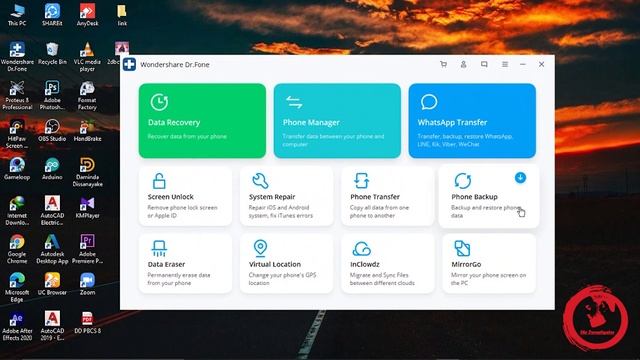640x360 pixels.
Task: Select the Wondershare Dr.Fone desktop shortcut
Action: [17, 57]
